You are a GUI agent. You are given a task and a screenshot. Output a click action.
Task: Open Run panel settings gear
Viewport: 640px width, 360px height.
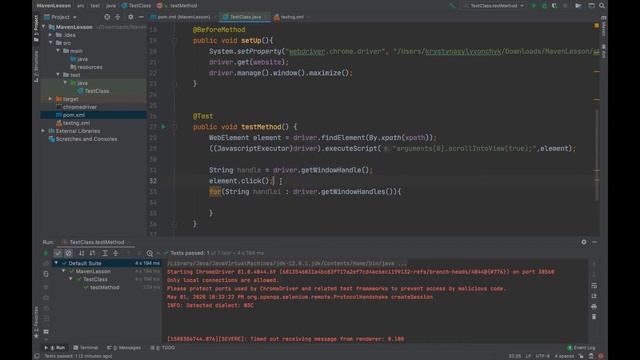584,242
